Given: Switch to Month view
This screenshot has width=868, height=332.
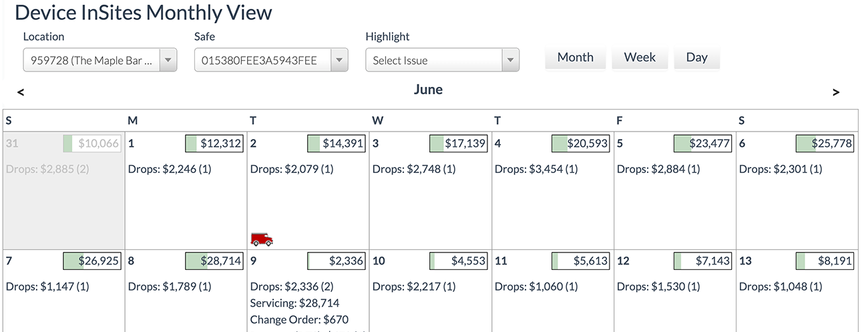Looking at the screenshot, I should tap(576, 57).
